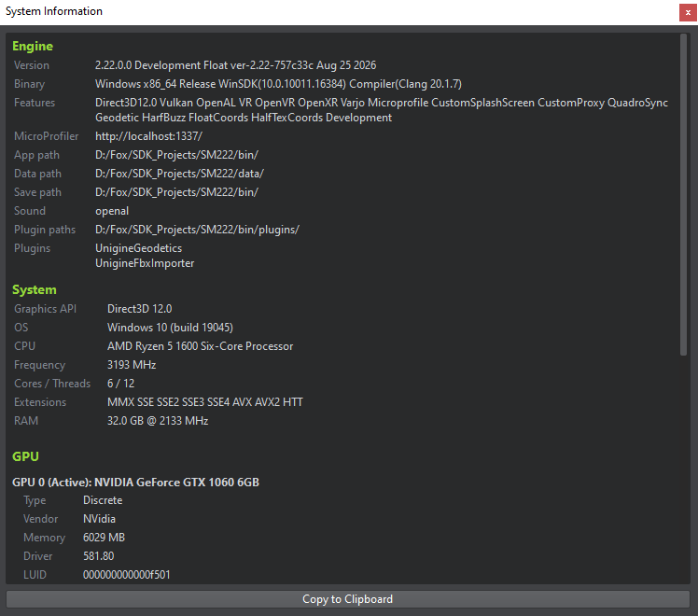The image size is (698, 616).
Task: Click the RAM value 32.0 GB @ 2133 MHz
Action: [x=158, y=421]
